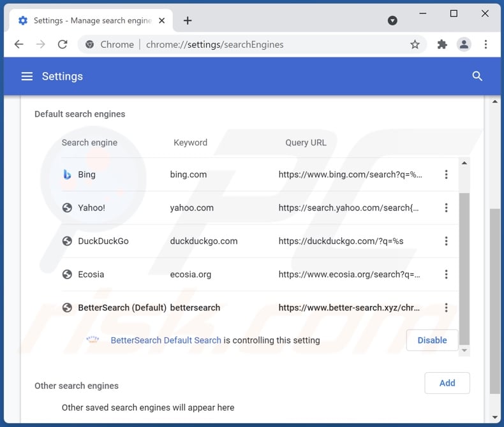The height and width of the screenshot is (427, 504).
Task: Click the Default search engines heading
Action: pos(80,114)
